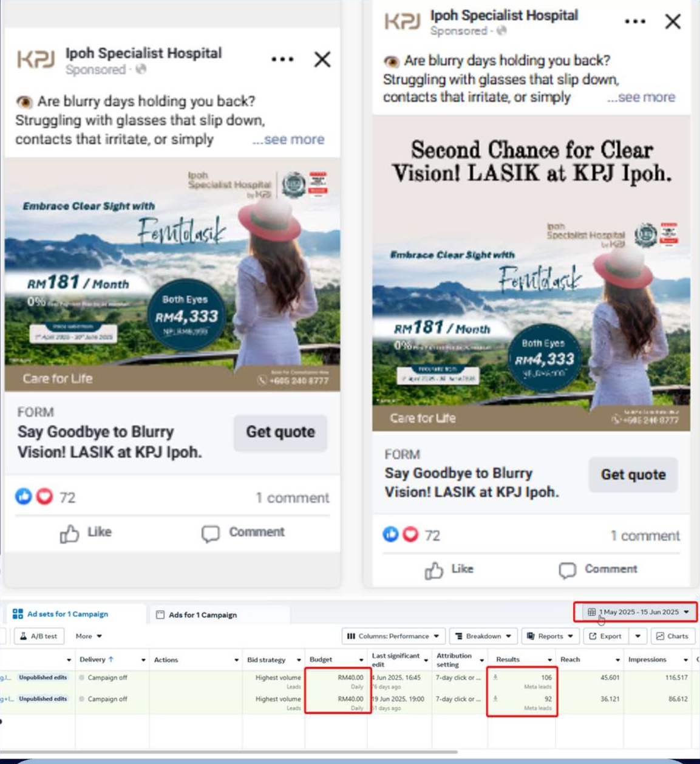Viewport: 700px width, 764px height.
Task: Click the Ads for 1 Campaign window icon
Action: coord(160,615)
